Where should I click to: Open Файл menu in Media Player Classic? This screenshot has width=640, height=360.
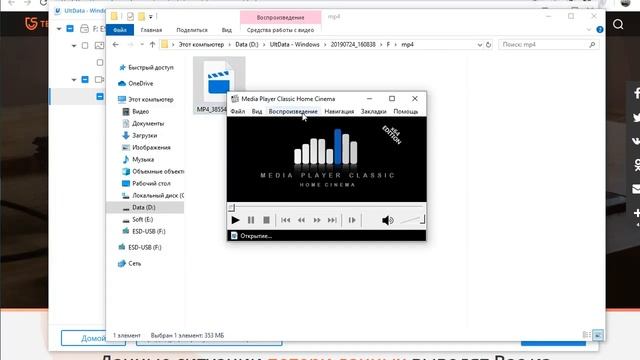point(238,111)
